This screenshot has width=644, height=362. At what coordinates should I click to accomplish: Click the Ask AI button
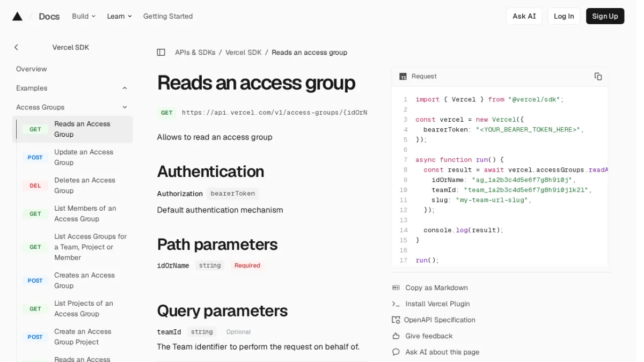coord(524,16)
